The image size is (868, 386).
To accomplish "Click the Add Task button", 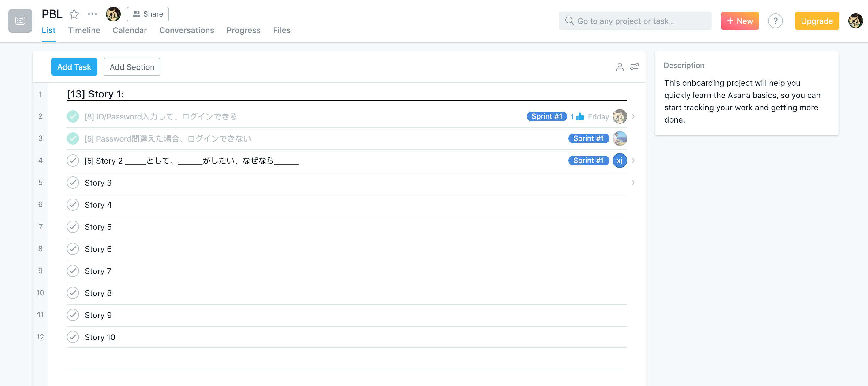I will click(x=74, y=67).
